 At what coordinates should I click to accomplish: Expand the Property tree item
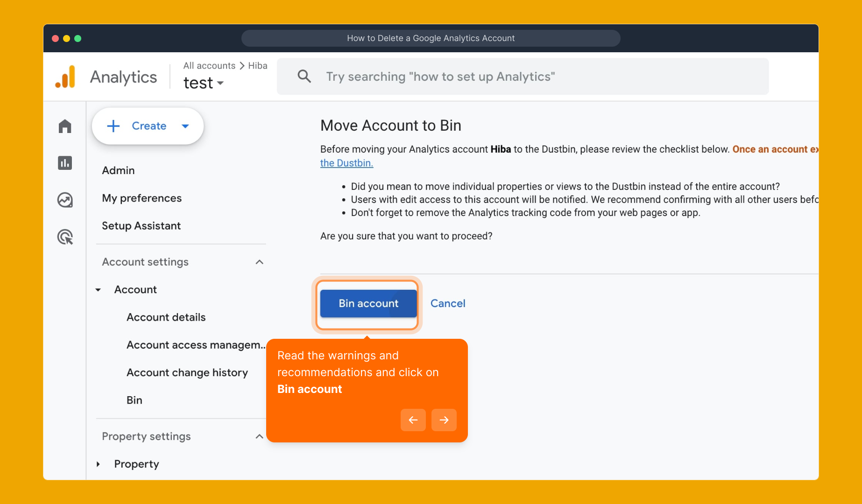pos(99,464)
